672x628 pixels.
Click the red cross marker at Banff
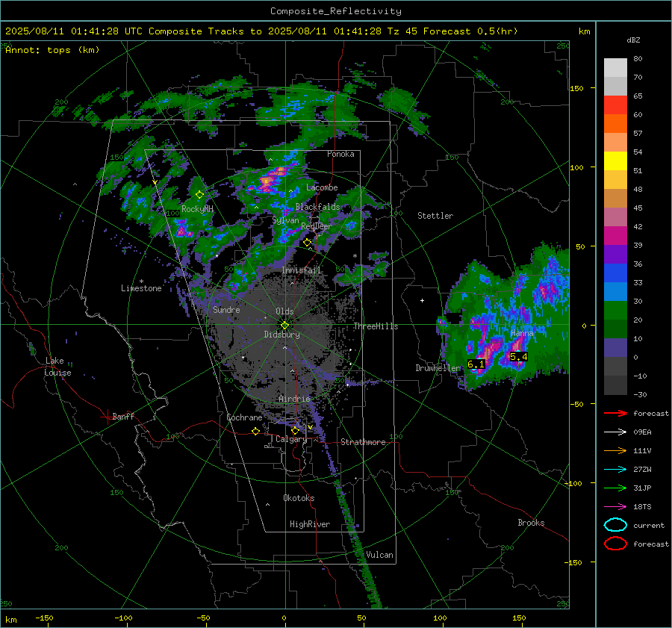pyautogui.click(x=107, y=417)
